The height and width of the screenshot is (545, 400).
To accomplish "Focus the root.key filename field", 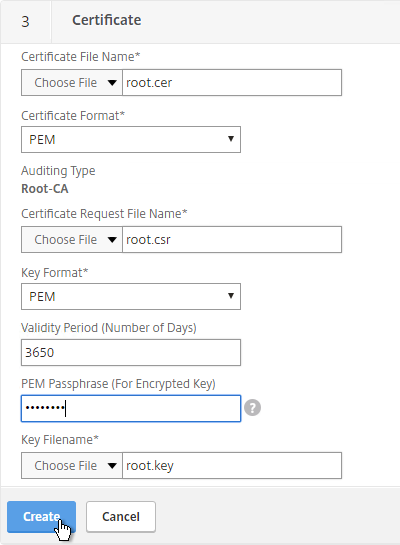I will point(232,465).
